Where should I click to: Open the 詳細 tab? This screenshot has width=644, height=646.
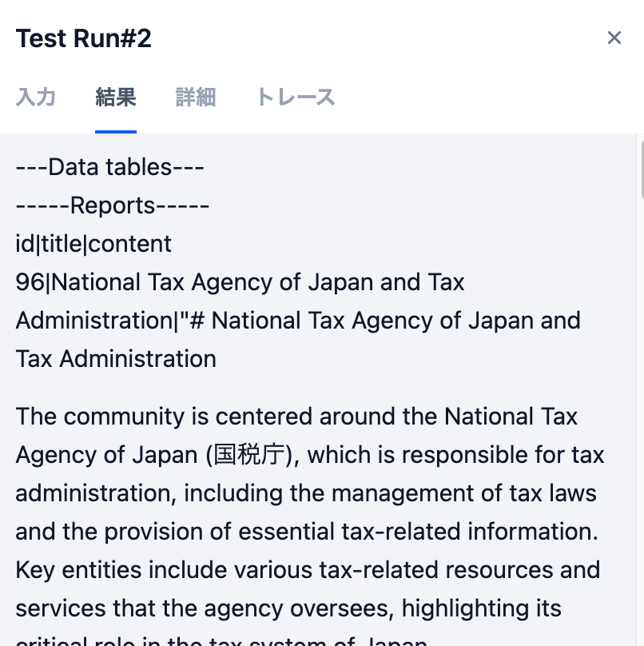pyautogui.click(x=196, y=98)
